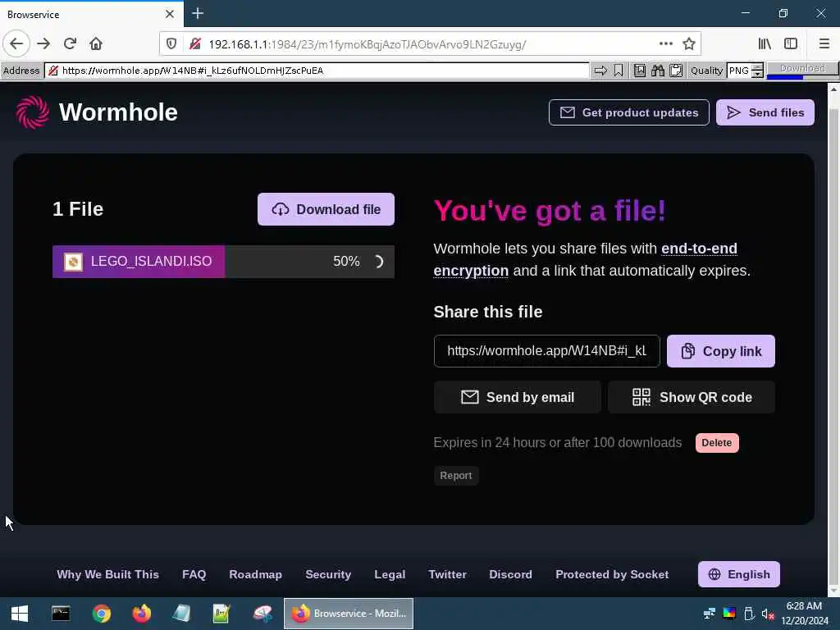Open Protected by Socket link

(612, 574)
